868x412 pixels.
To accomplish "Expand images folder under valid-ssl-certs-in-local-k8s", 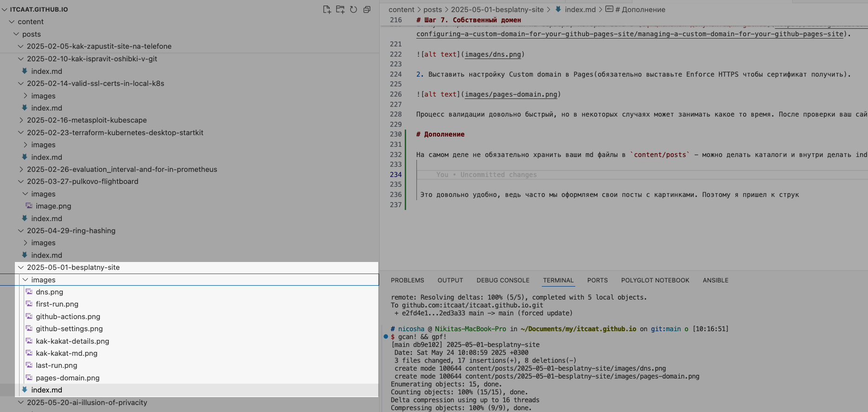I will click(25, 96).
